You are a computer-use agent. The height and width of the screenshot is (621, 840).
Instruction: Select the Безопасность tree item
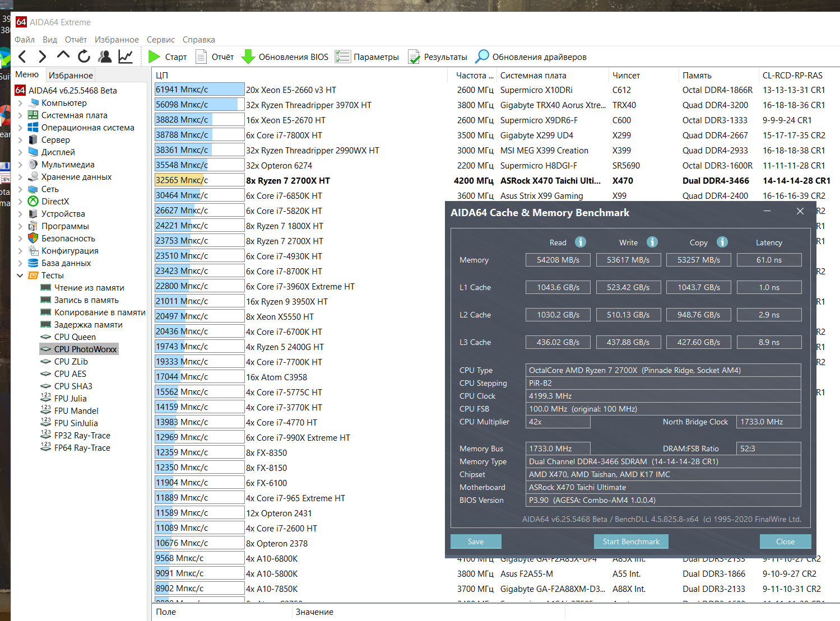pyautogui.click(x=62, y=239)
